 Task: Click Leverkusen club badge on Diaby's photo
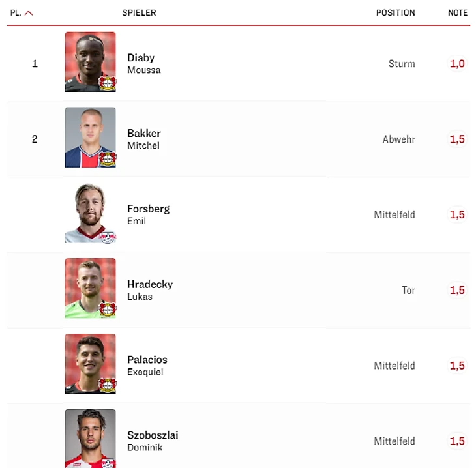(x=107, y=83)
